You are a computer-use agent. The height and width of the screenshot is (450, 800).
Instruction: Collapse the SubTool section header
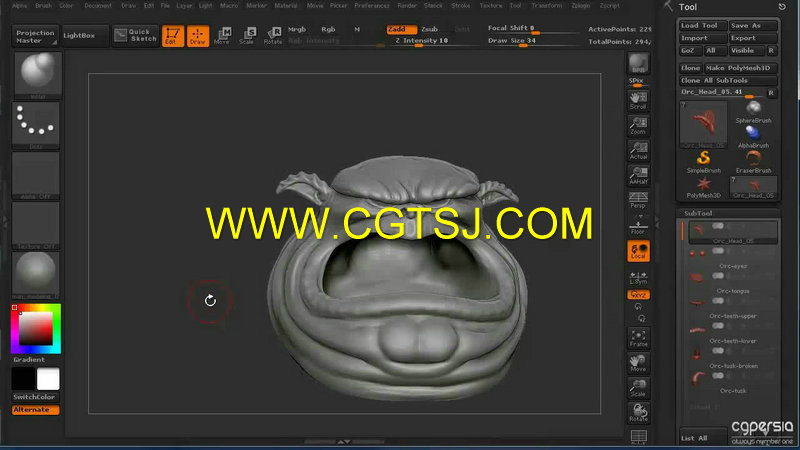(698, 213)
